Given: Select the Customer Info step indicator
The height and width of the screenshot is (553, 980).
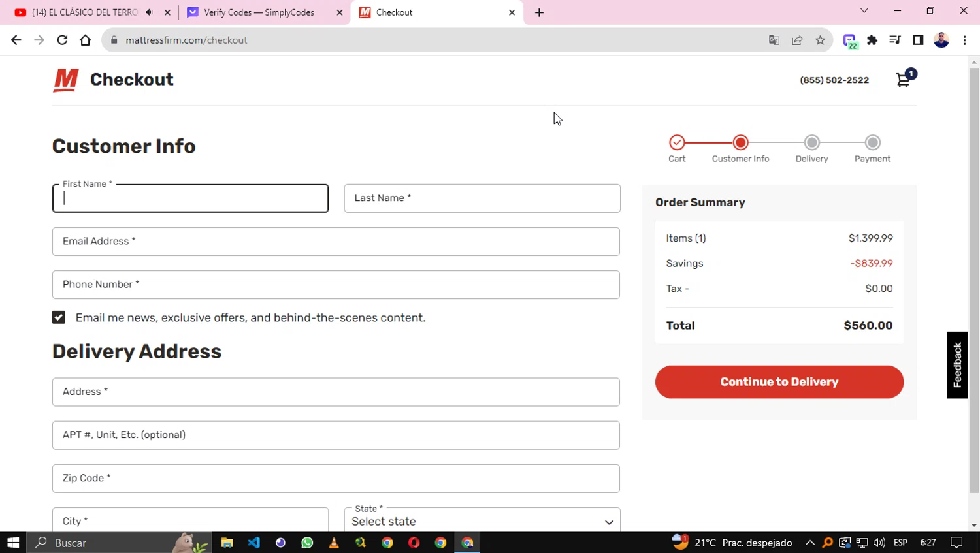Looking at the screenshot, I should point(740,142).
